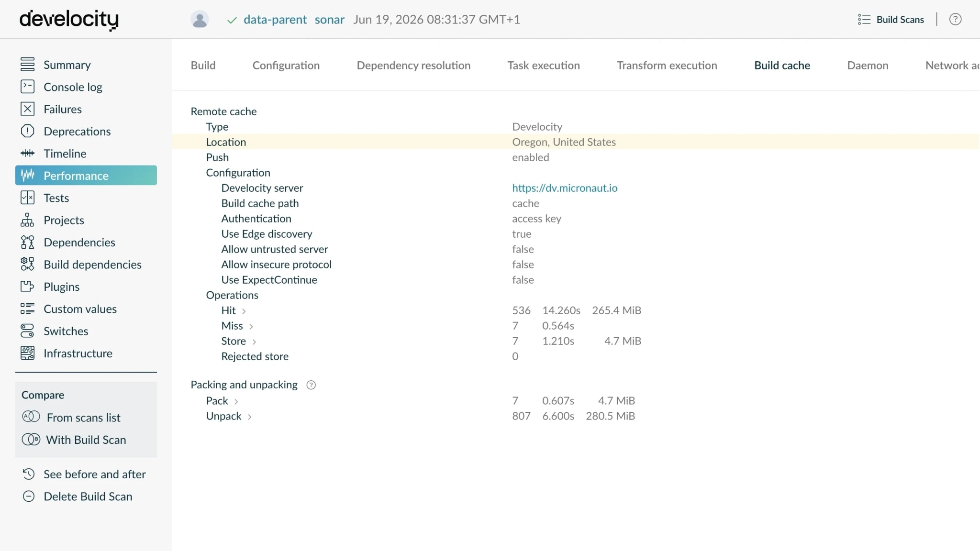The image size is (980, 551).
Task: Expand the Hit operations row
Action: click(244, 311)
